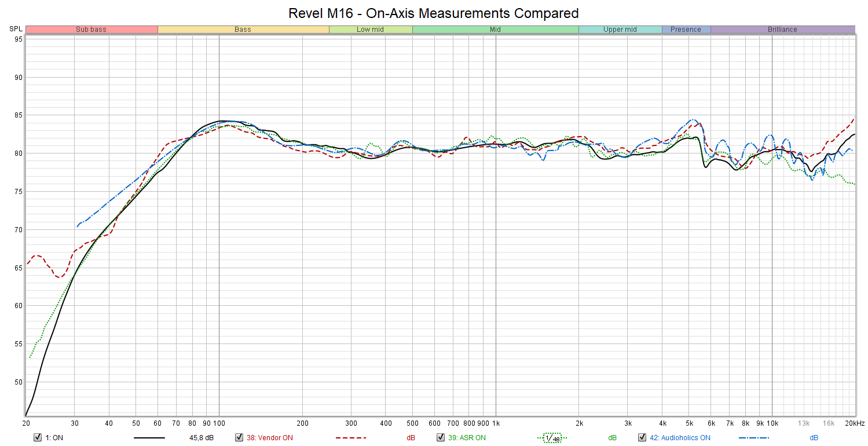
Task: Click the 'Low mid' frequency band label
Action: click(x=371, y=30)
